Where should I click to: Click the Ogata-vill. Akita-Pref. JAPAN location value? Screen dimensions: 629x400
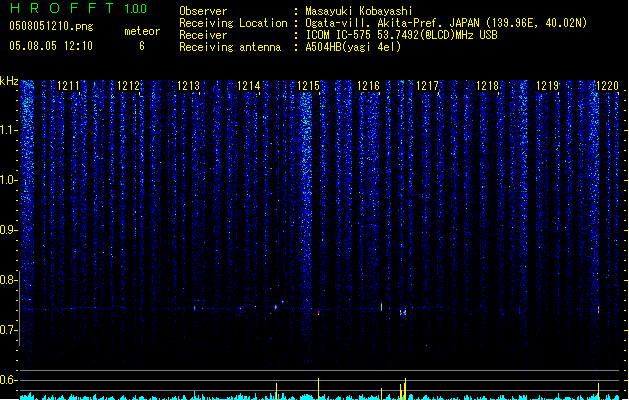point(446,23)
